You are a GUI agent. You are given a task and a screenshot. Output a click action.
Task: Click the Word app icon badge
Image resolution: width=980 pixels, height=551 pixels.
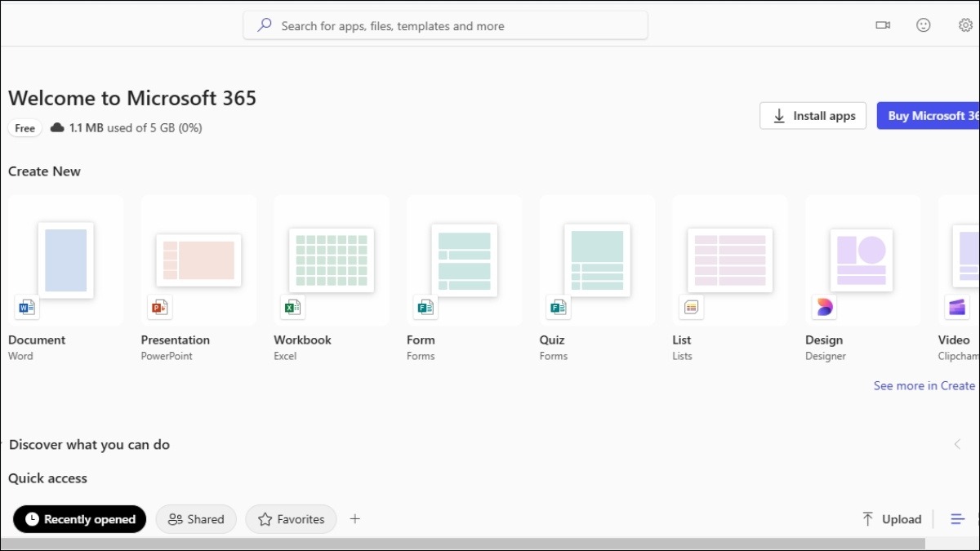26,307
